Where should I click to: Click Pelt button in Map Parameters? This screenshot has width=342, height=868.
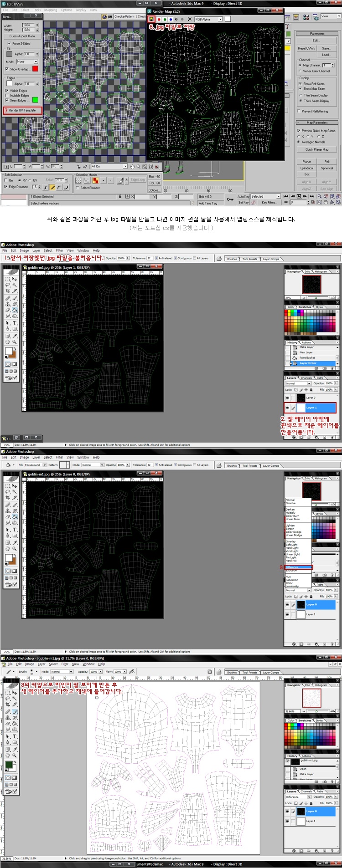click(x=327, y=161)
